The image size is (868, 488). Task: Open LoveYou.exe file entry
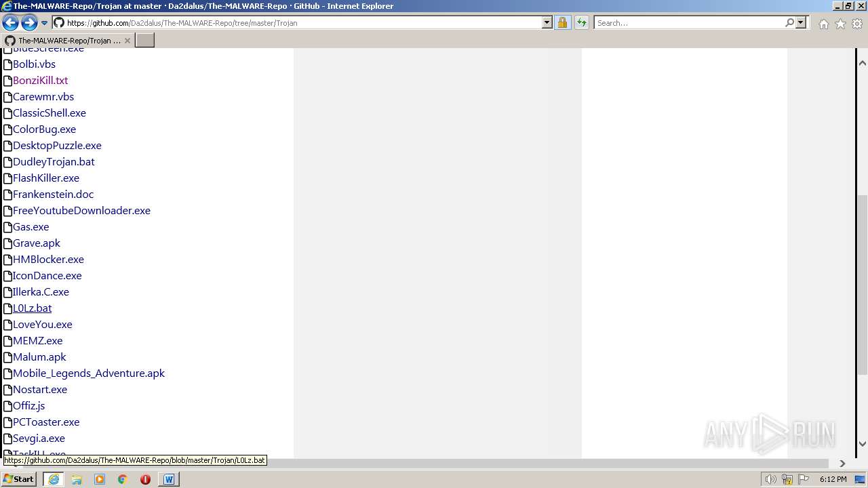(42, 324)
